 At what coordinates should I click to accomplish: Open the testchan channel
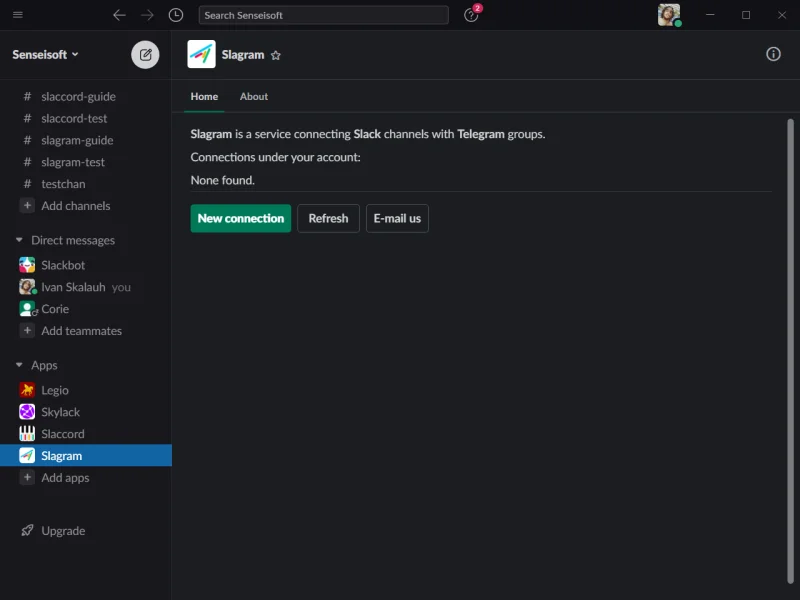[86, 184]
